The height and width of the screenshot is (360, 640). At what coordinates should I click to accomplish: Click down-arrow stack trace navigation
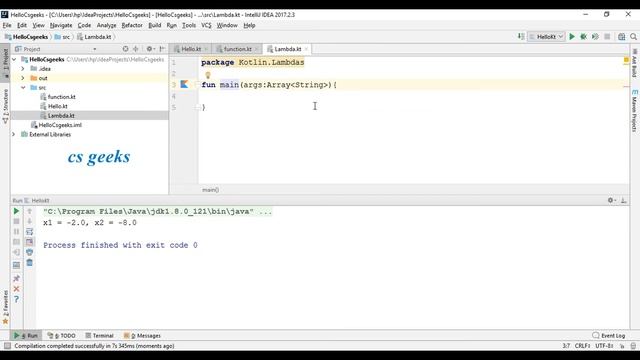click(x=29, y=221)
